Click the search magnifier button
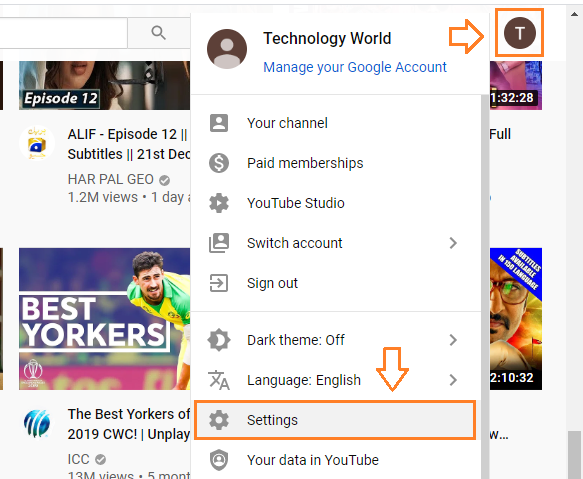This screenshot has height=479, width=583. tap(159, 33)
